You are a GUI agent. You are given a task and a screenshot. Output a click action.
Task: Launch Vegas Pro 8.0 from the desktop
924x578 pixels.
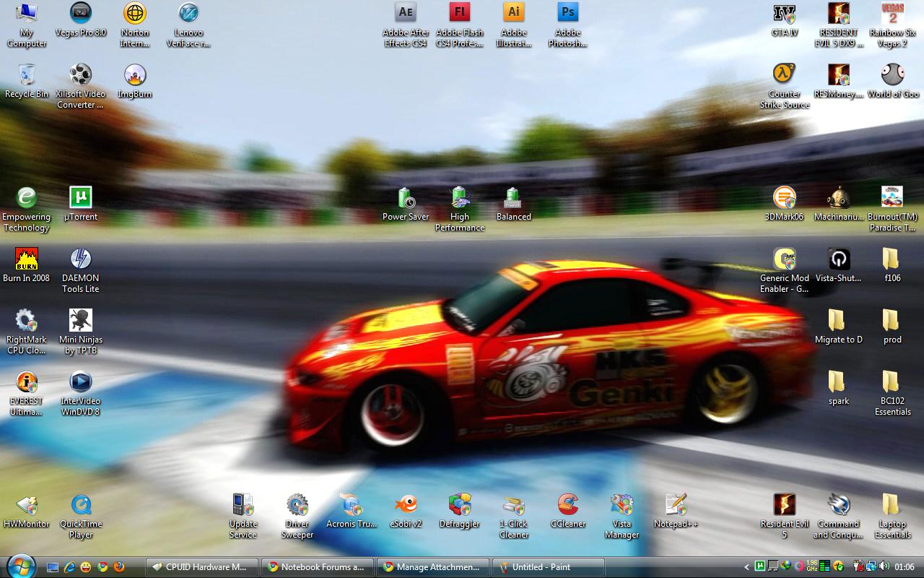81,20
